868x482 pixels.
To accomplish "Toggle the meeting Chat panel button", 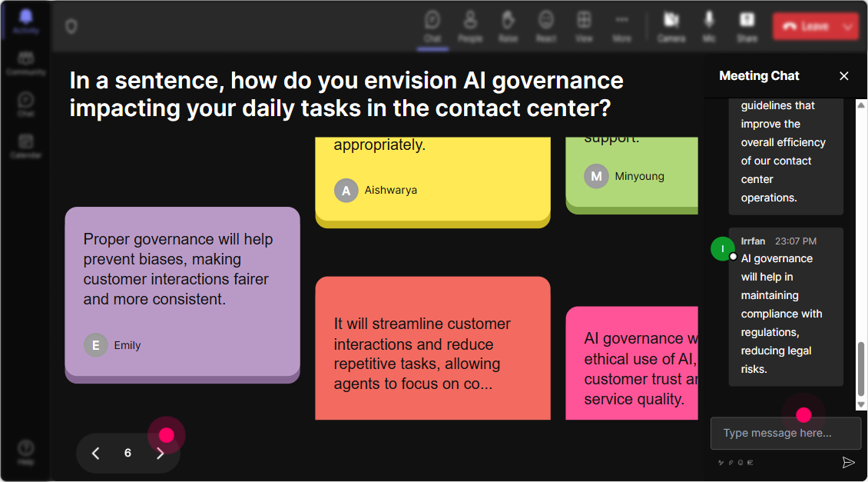I will point(432,26).
